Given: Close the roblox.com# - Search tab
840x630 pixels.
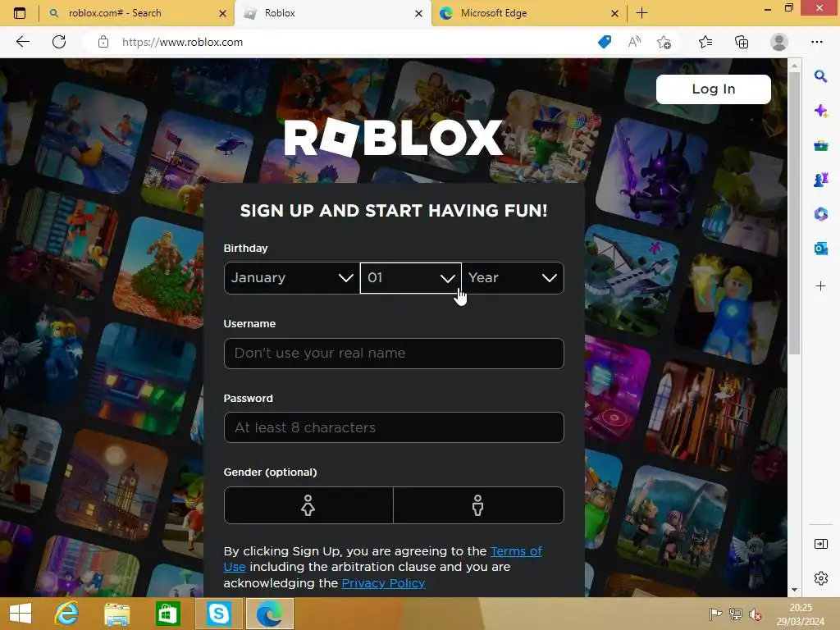Looking at the screenshot, I should tap(222, 13).
